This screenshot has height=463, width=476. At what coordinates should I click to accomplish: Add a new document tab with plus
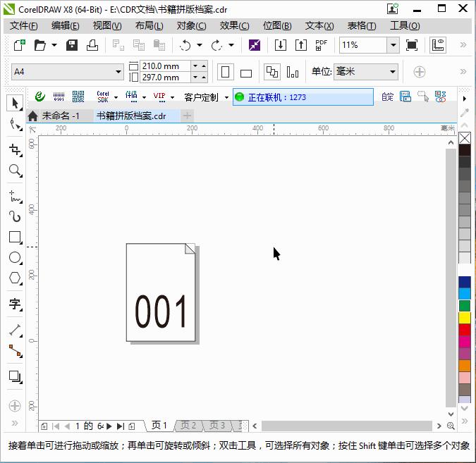point(188,116)
